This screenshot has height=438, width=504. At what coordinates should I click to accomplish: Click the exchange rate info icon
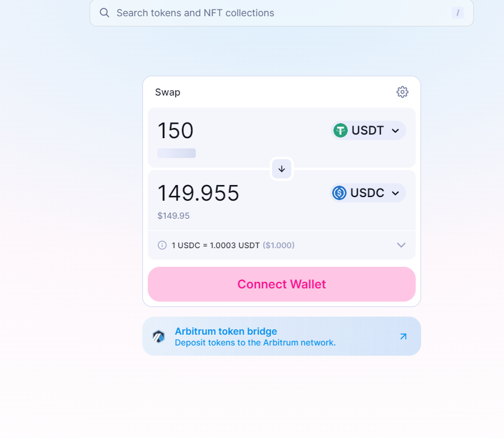pos(162,245)
